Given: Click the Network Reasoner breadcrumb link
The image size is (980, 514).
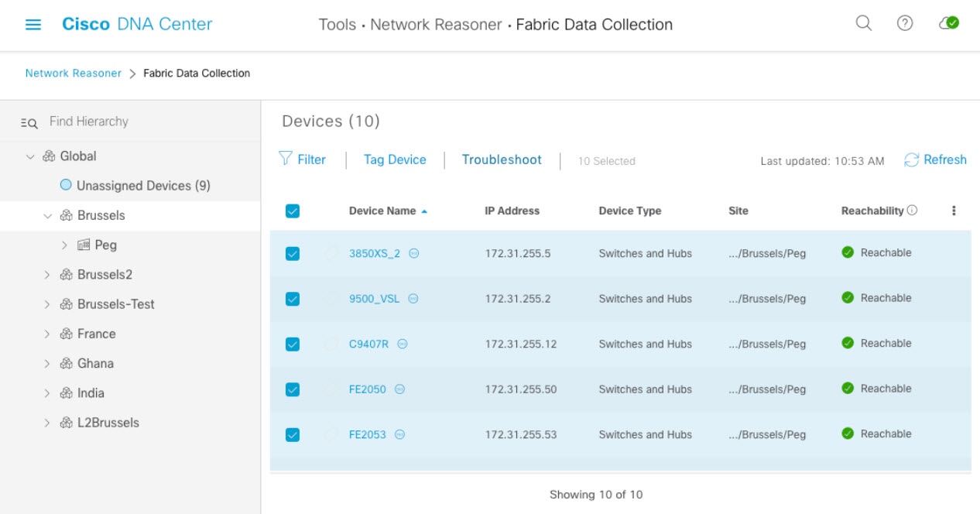Looking at the screenshot, I should [74, 74].
